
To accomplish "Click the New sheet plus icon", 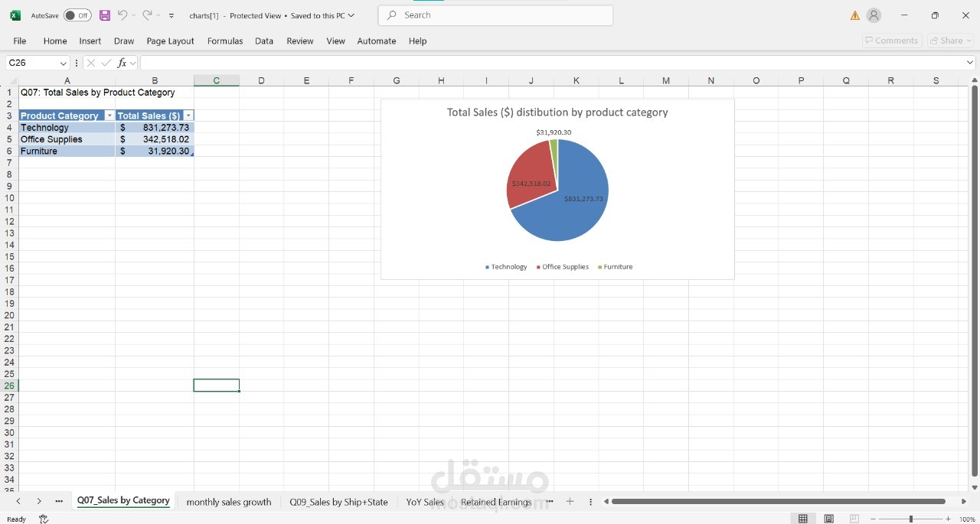I will tap(570, 501).
